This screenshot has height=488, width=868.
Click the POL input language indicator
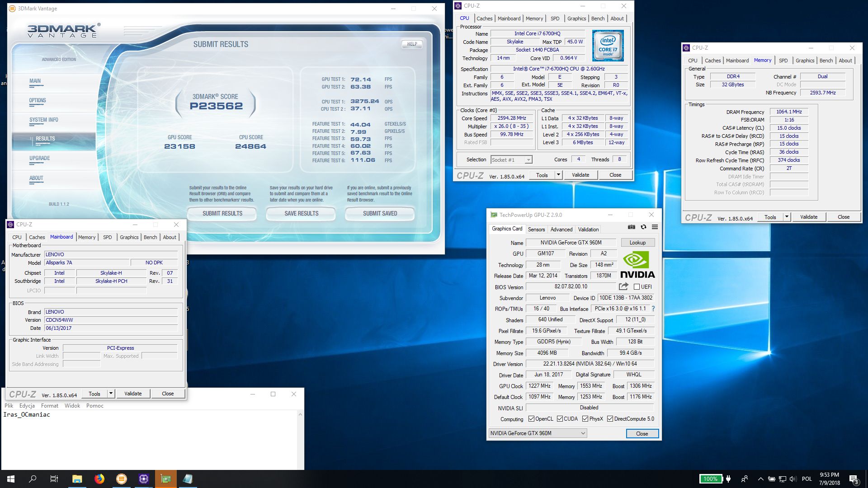coord(807,479)
